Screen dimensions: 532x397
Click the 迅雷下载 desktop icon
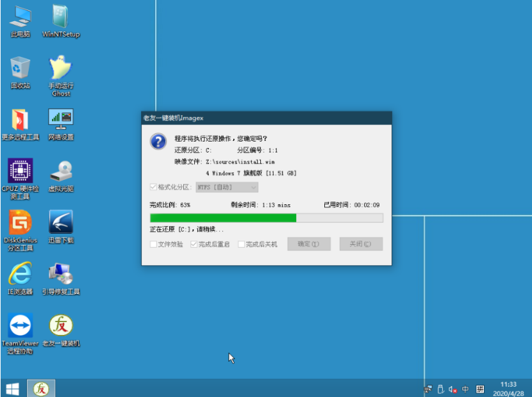(x=61, y=227)
